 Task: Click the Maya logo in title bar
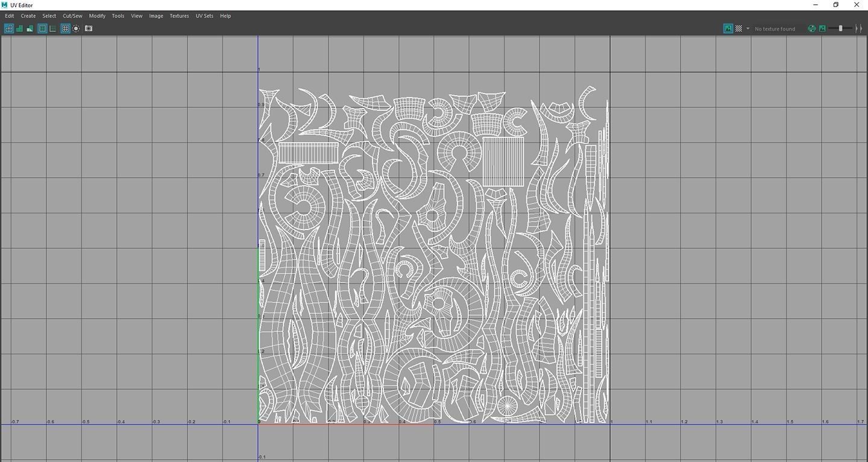5,5
